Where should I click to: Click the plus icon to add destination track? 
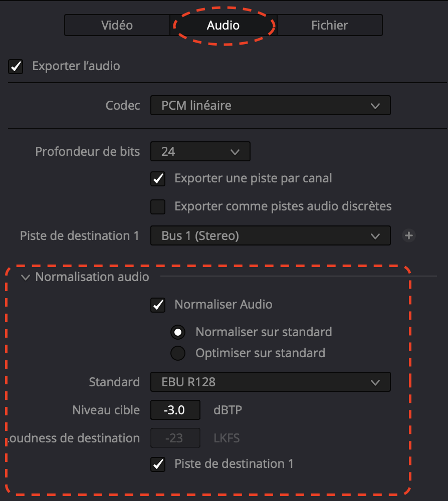tap(409, 235)
